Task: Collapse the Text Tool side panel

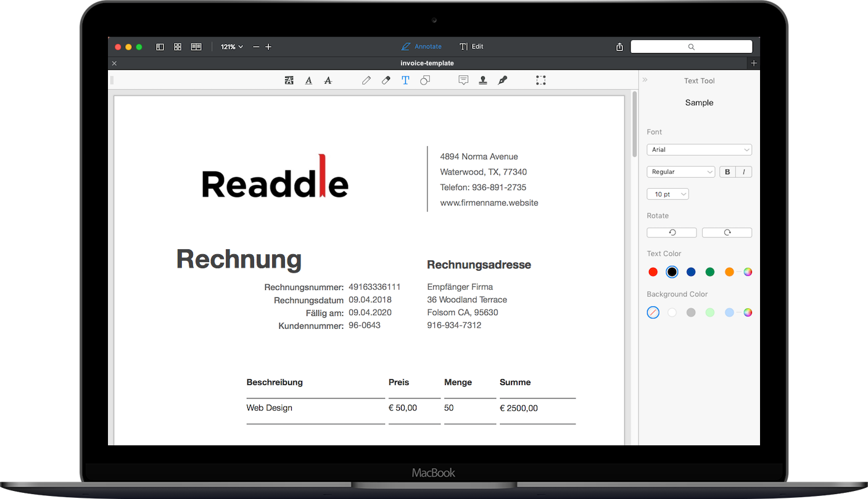Action: 645,80
